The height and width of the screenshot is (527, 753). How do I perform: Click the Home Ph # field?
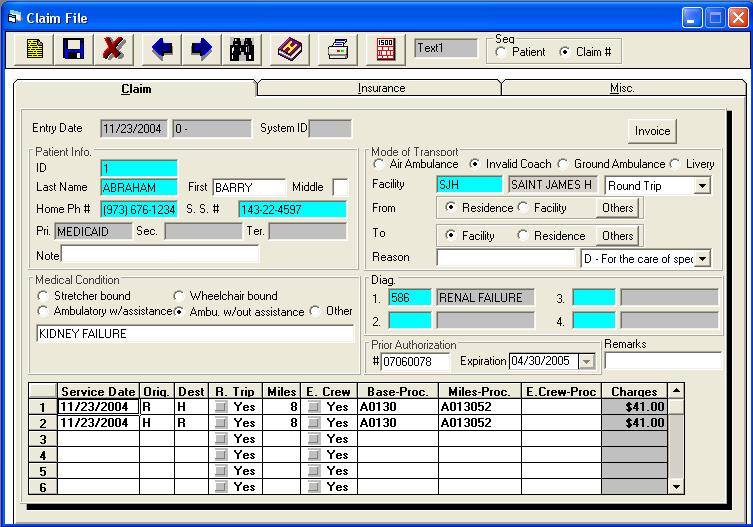(139, 209)
